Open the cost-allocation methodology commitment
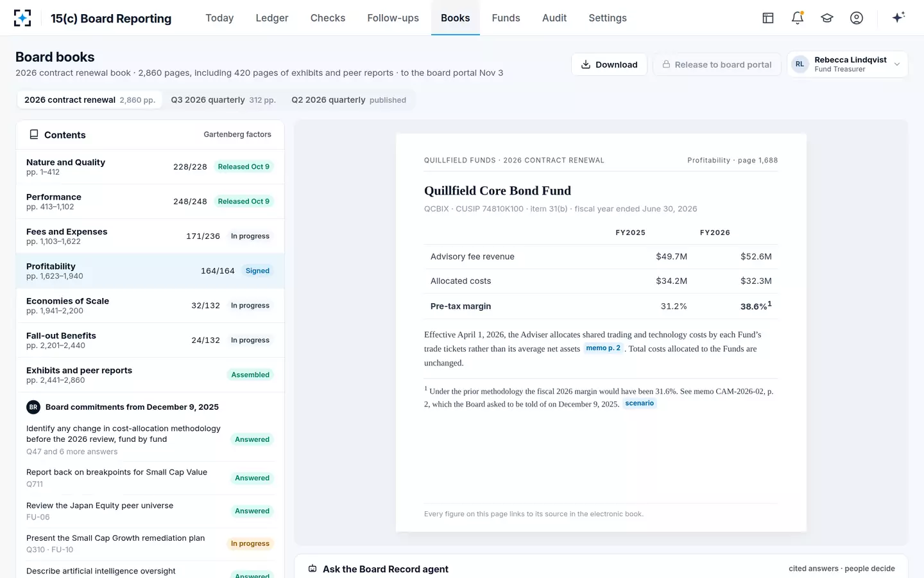Screen dimensions: 924x578 (150, 440)
